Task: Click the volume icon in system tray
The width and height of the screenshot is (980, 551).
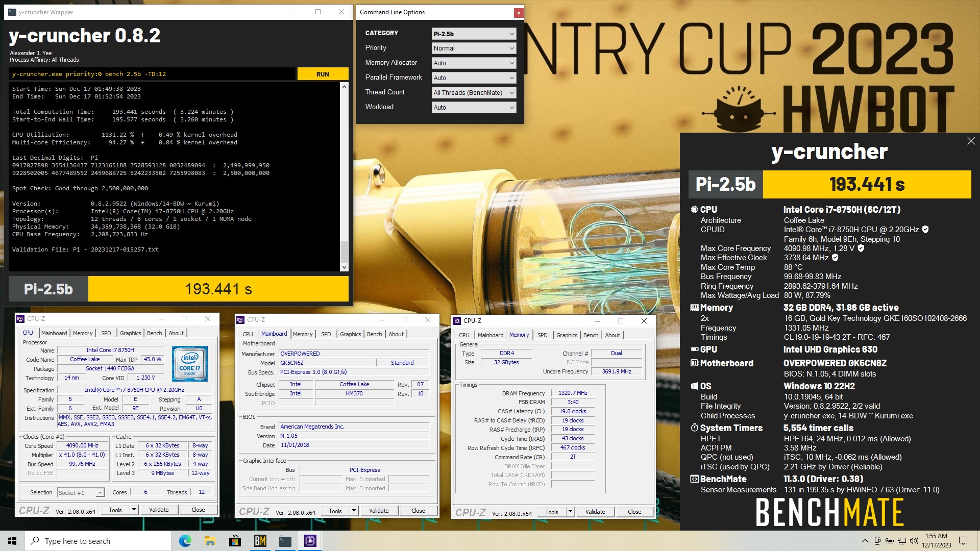Action: click(914, 541)
